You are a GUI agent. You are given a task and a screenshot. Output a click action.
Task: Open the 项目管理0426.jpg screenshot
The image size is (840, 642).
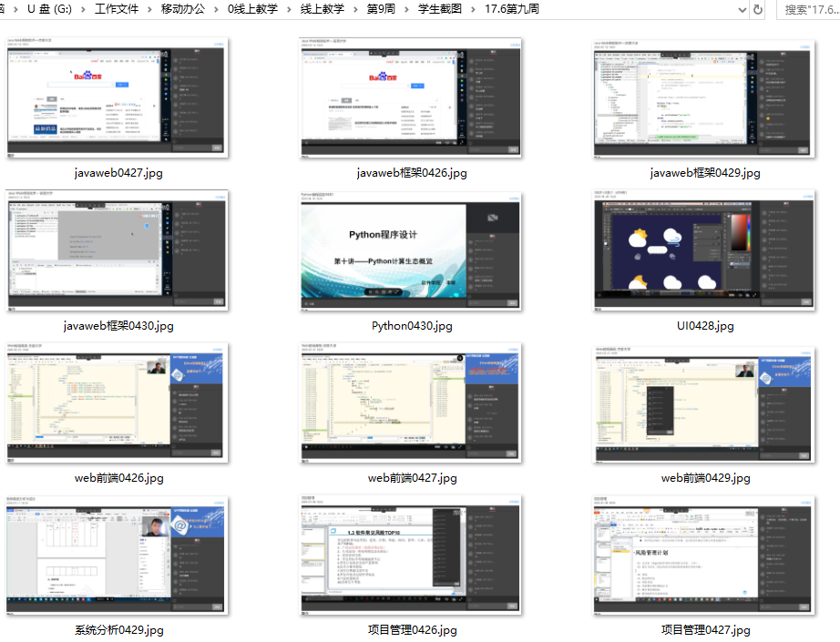[x=409, y=555]
